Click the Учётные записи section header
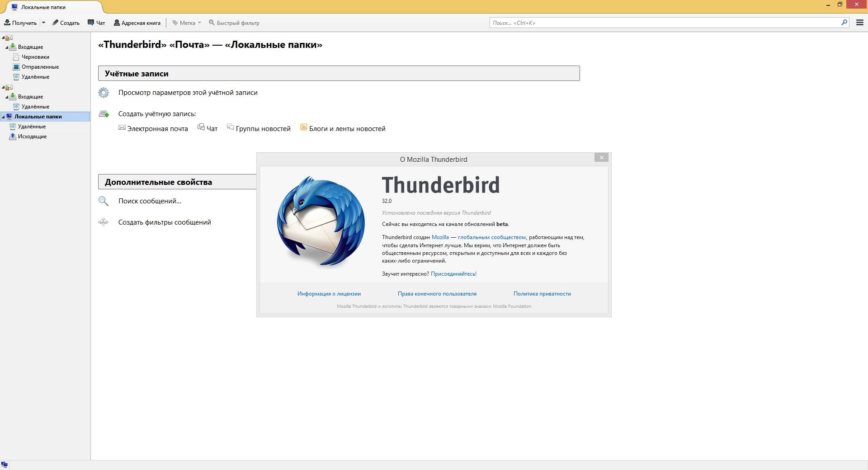Viewport: 868px width, 470px height. coord(339,73)
